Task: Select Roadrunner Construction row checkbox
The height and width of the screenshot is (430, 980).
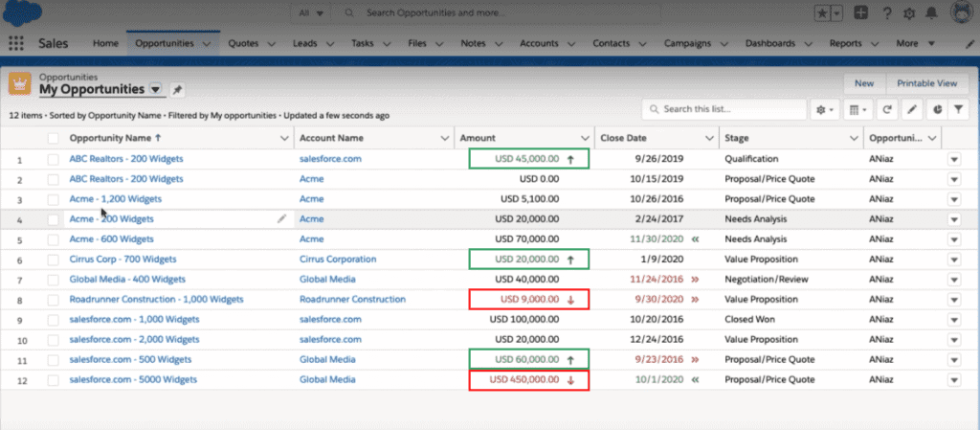Action: (54, 300)
